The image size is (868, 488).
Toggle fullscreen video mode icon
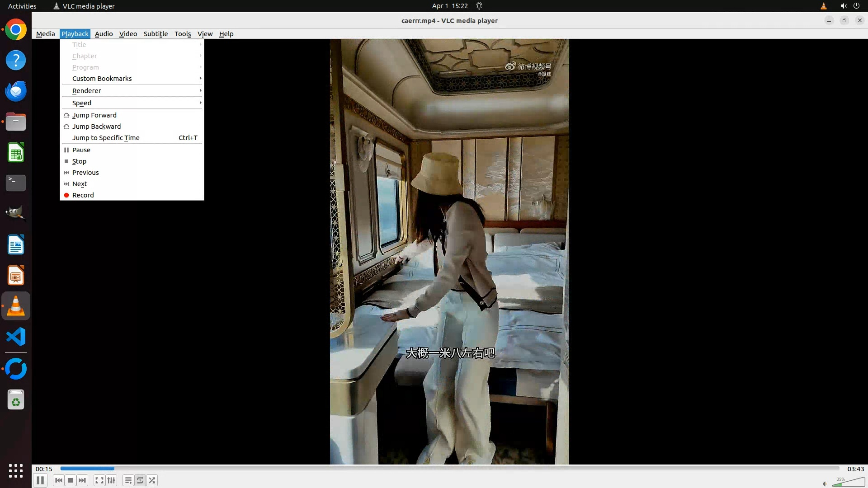pyautogui.click(x=99, y=480)
